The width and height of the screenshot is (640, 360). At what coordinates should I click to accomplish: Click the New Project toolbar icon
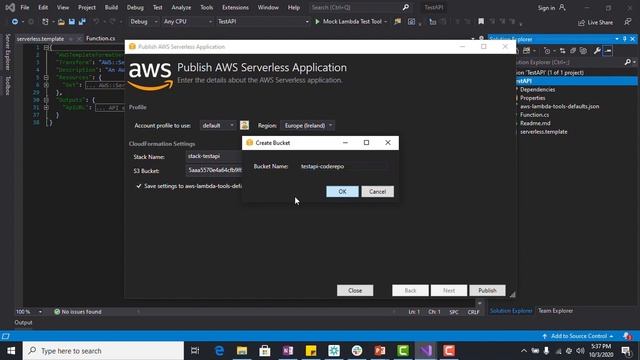tap(45, 22)
